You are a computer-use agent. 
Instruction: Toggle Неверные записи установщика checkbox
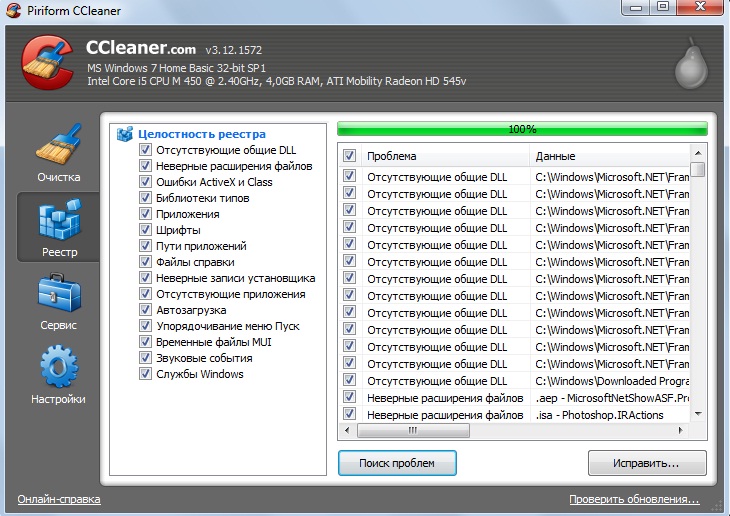coord(145,278)
